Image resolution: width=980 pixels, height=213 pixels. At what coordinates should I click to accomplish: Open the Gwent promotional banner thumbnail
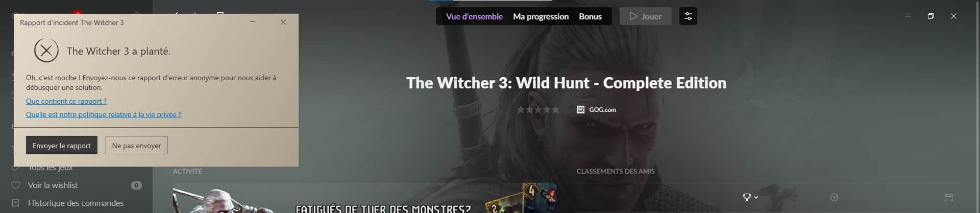click(364, 199)
